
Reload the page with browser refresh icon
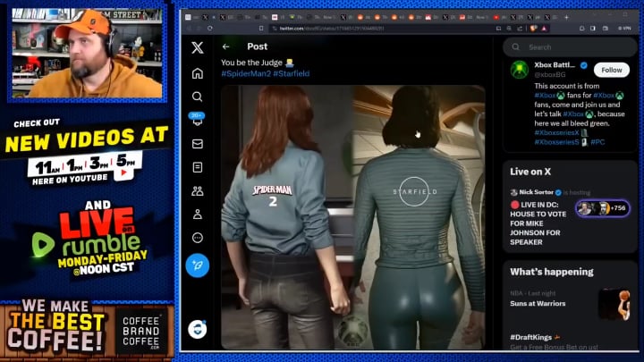click(x=210, y=29)
